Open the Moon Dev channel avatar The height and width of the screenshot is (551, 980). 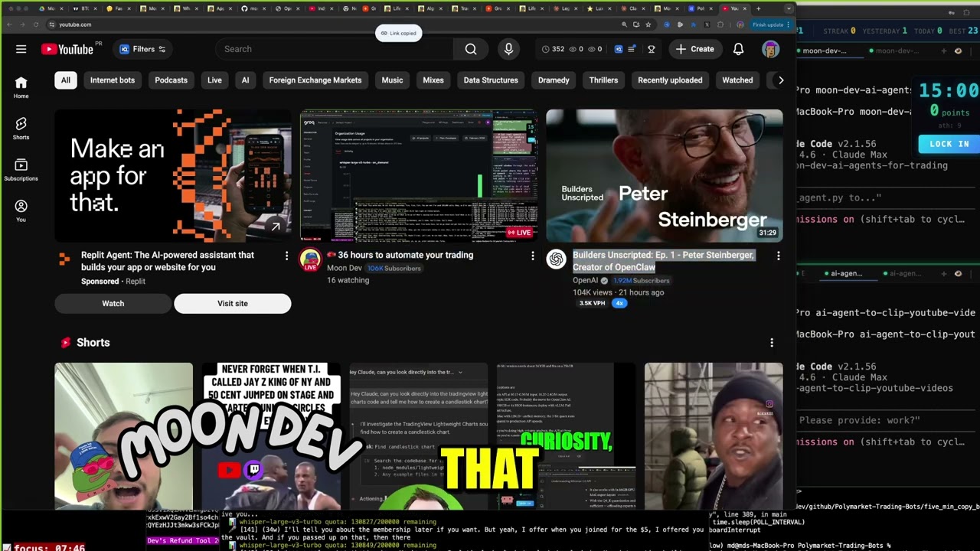tap(310, 259)
